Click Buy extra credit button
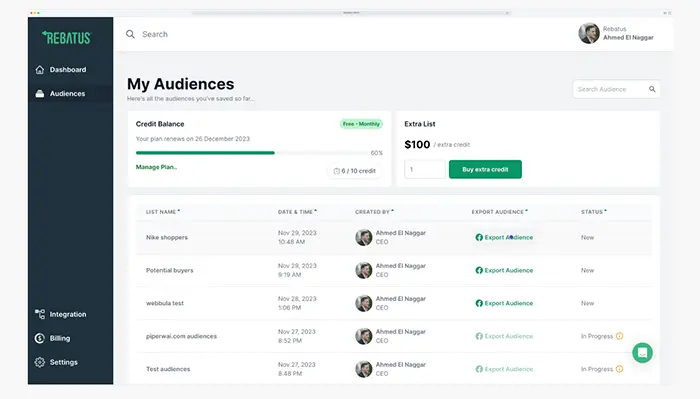 click(x=485, y=170)
